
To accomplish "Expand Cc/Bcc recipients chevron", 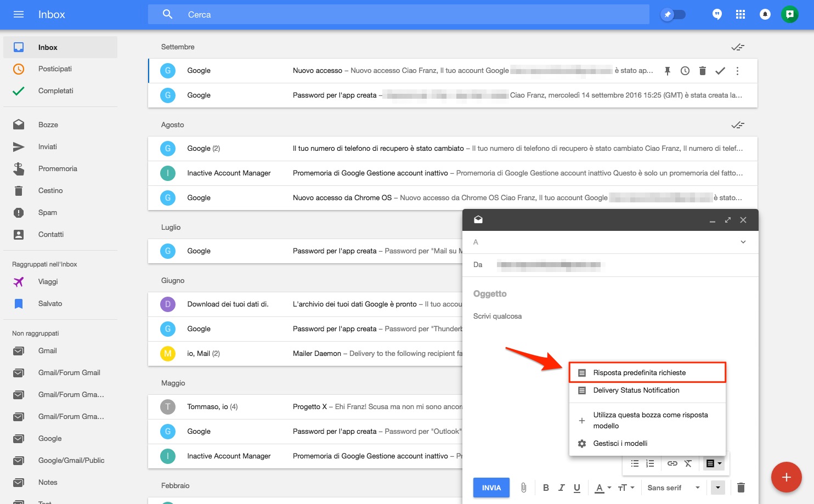I will [743, 242].
